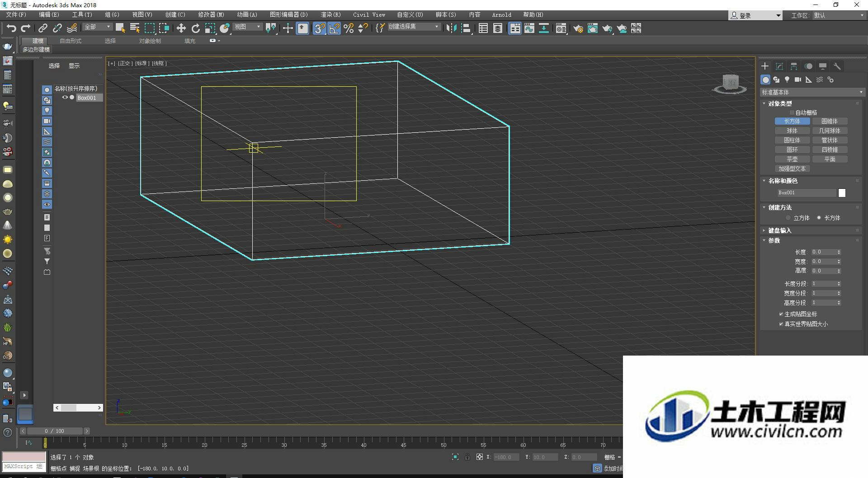The image size is (868, 478).
Task: Click the 圆柱体 object button
Action: pos(792,140)
